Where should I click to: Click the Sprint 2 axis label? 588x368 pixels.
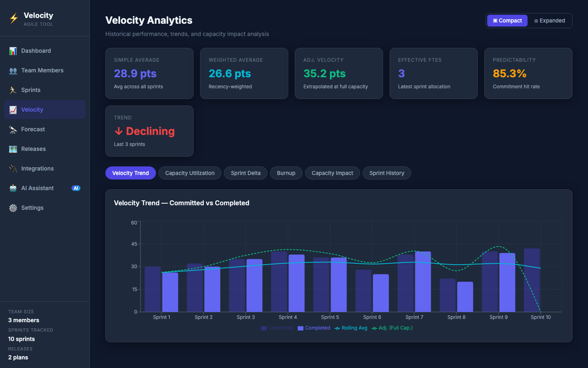203,317
